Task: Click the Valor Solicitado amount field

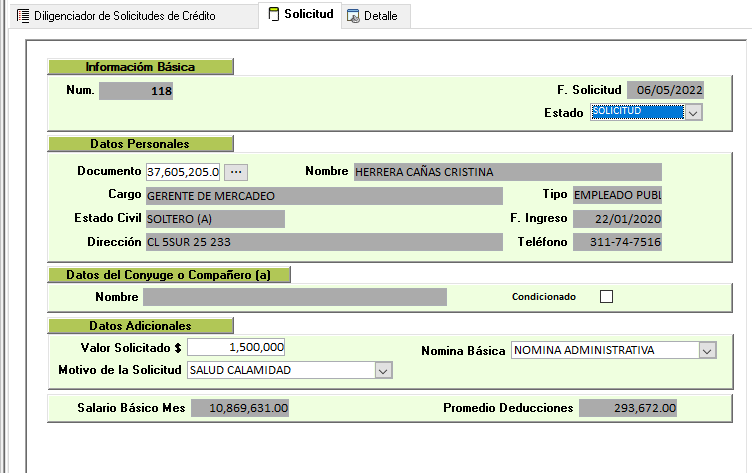Action: click(236, 347)
